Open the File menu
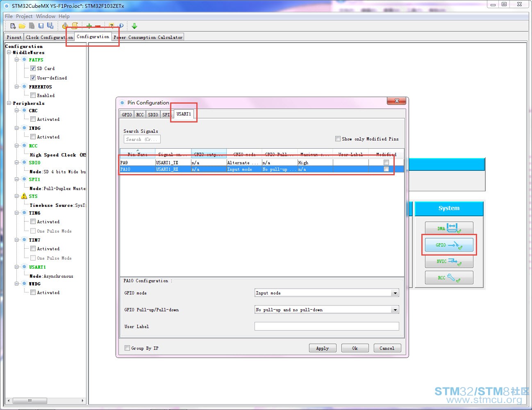Viewport: 532px width, 410px height. point(9,16)
